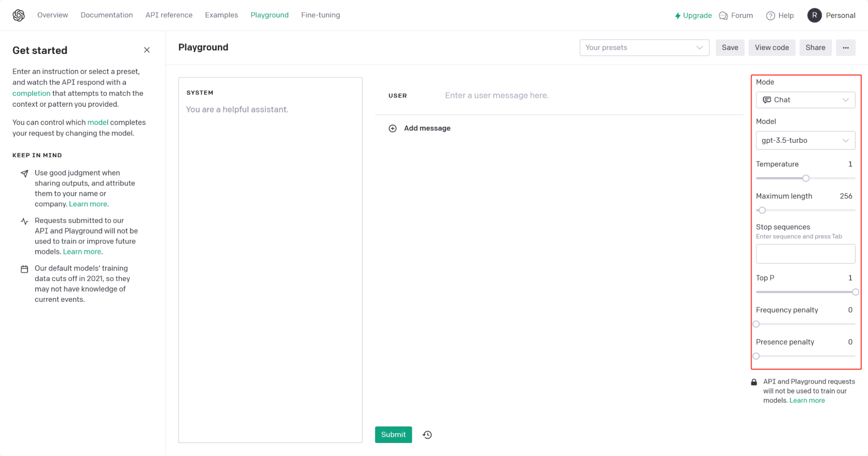
Task: Open the Upgrade link
Action: (697, 16)
